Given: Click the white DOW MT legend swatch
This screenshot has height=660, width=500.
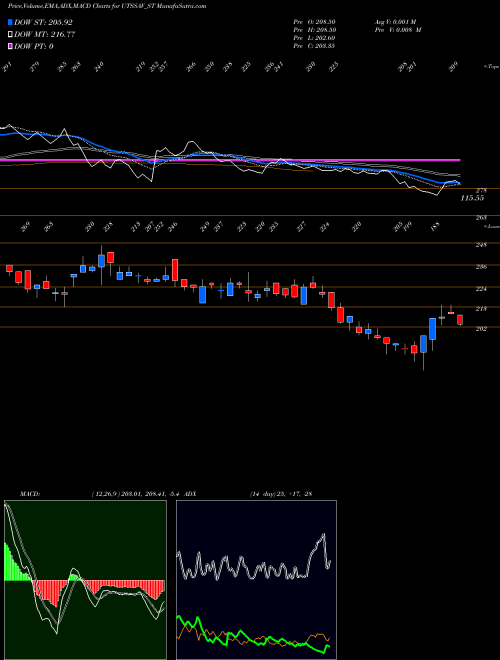Looking at the screenshot, I should (x=11, y=35).
